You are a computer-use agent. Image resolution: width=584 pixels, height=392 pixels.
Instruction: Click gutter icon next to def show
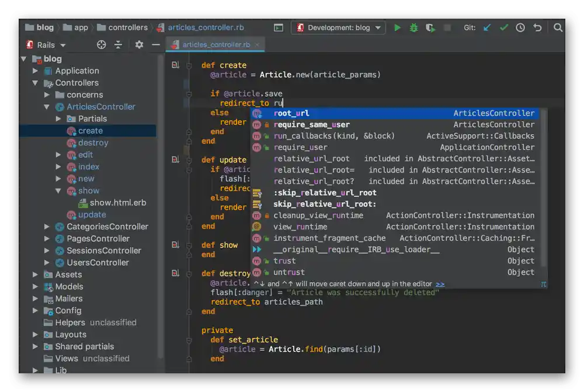(175, 245)
